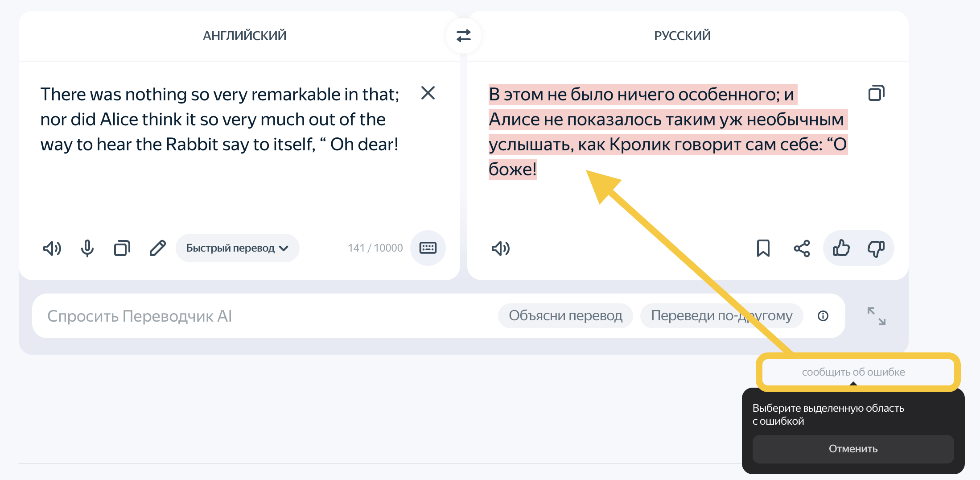The image size is (980, 480).
Task: Activate voice input with the microphone
Action: [x=87, y=248]
